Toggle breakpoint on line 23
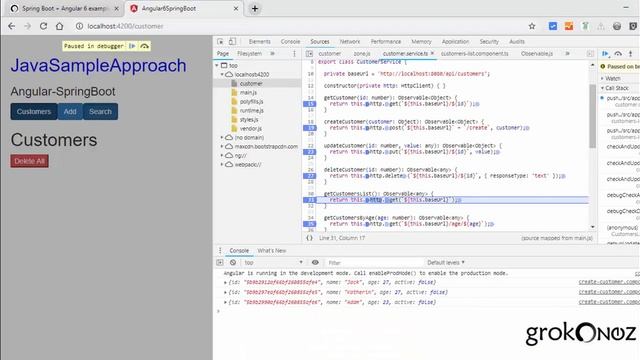This screenshot has width=640, height=360. 310,152
